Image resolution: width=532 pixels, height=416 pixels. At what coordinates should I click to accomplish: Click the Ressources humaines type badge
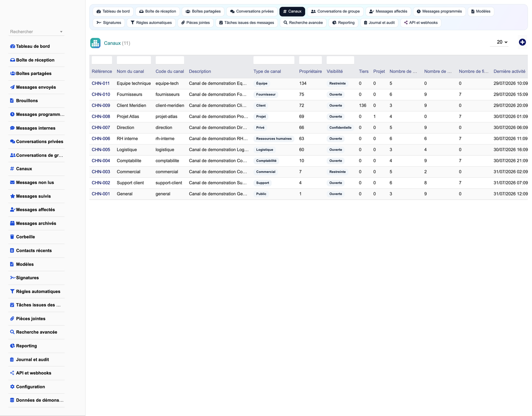[x=274, y=139]
